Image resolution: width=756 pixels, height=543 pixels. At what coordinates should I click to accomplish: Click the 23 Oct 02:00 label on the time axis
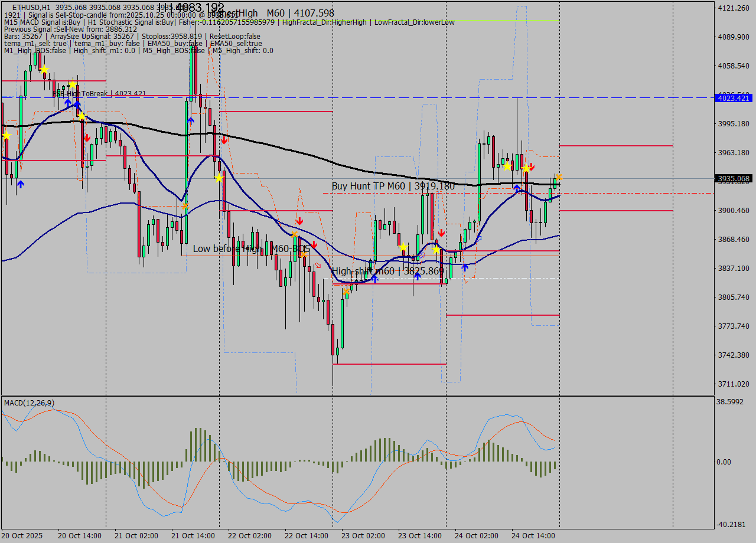click(x=363, y=535)
